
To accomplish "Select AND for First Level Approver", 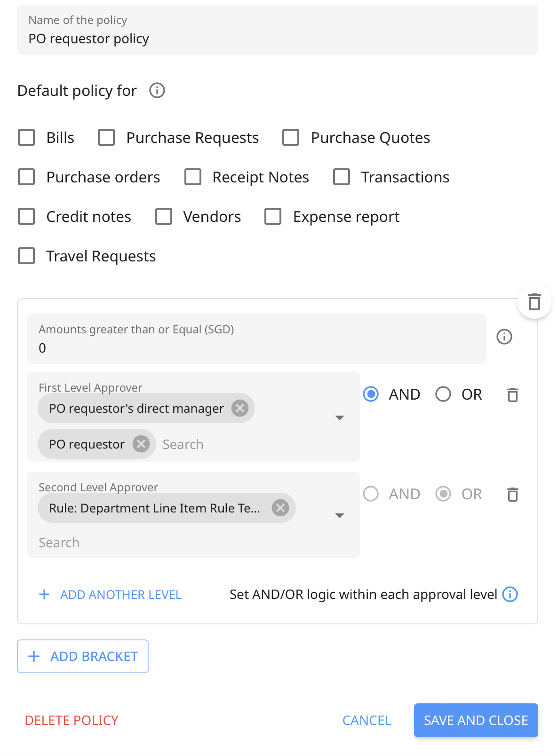I will [371, 394].
